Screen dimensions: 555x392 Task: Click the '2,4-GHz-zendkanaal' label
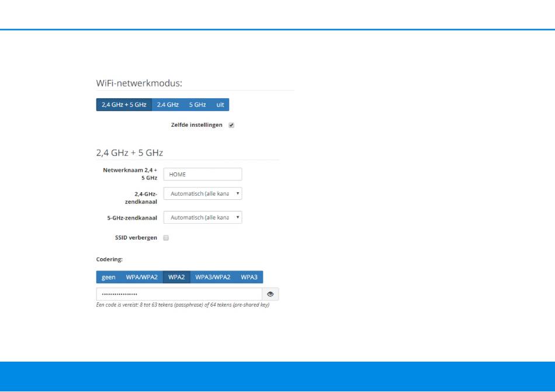point(141,198)
